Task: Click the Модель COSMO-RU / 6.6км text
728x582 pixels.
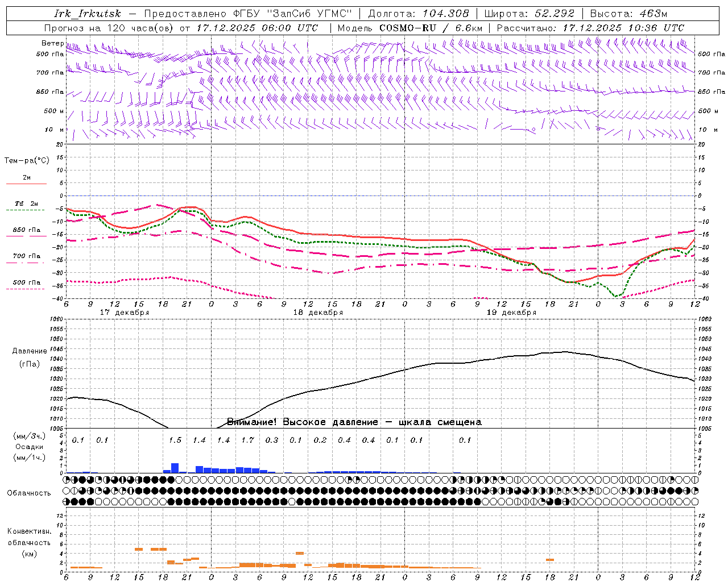Action: coord(410,28)
